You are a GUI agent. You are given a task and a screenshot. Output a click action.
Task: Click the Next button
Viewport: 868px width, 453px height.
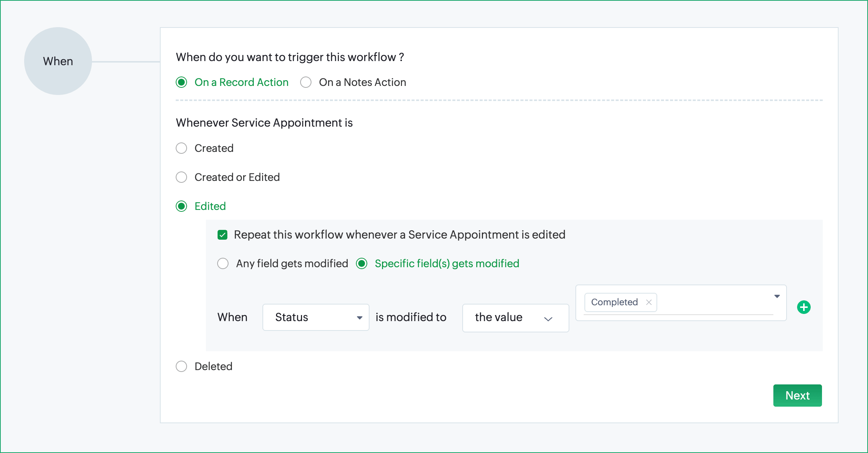tap(797, 395)
